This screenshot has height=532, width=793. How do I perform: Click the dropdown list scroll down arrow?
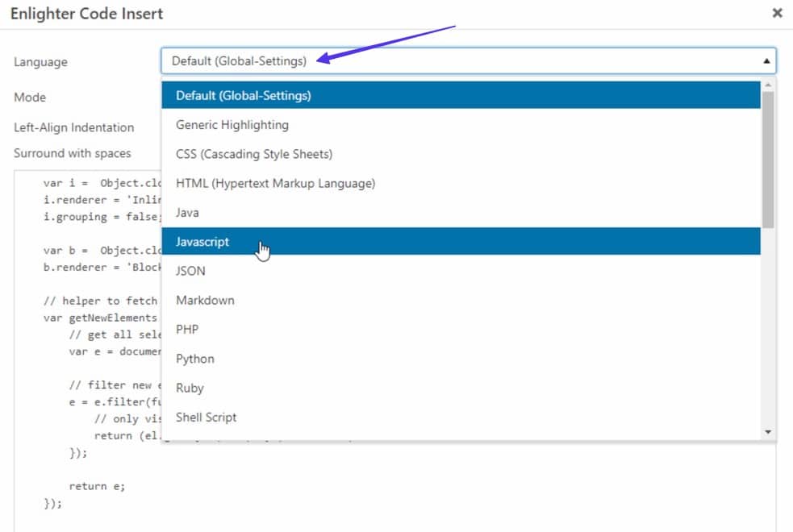[x=768, y=433]
